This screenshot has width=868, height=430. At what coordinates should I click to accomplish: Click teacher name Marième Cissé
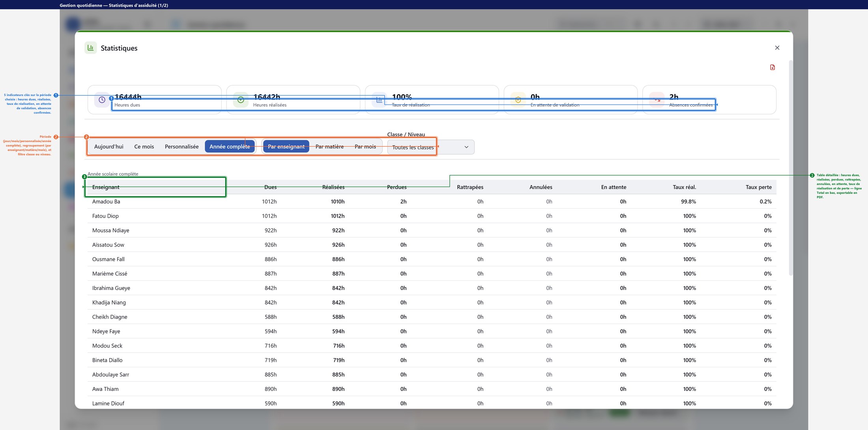click(110, 274)
